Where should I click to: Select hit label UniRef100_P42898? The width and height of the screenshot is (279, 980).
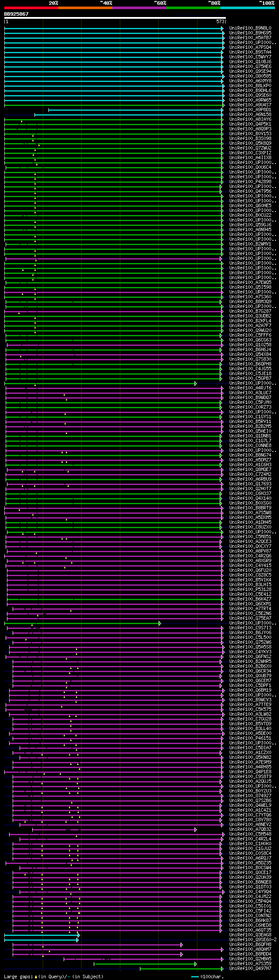250,182
